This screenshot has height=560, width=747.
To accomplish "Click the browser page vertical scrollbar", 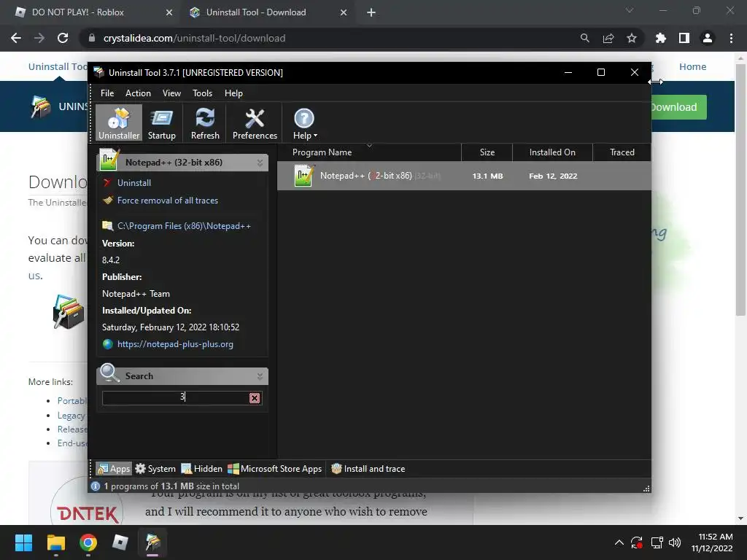I will pos(740,190).
